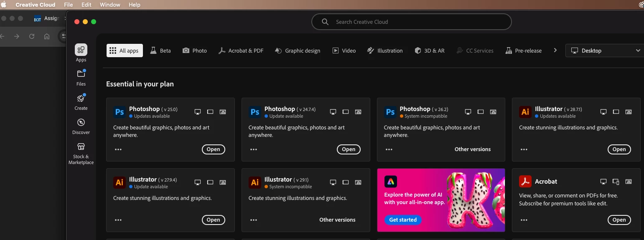
Task: Show more categories with the right chevron
Action: pos(555,50)
